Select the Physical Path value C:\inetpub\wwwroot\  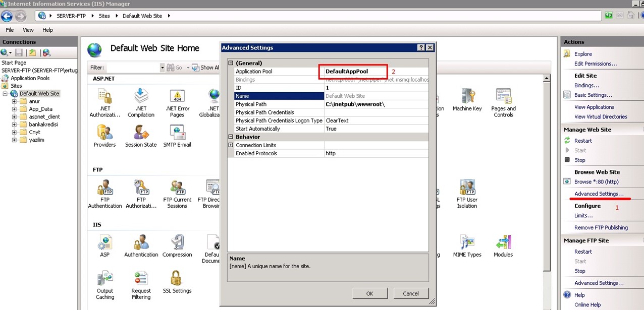pyautogui.click(x=355, y=104)
